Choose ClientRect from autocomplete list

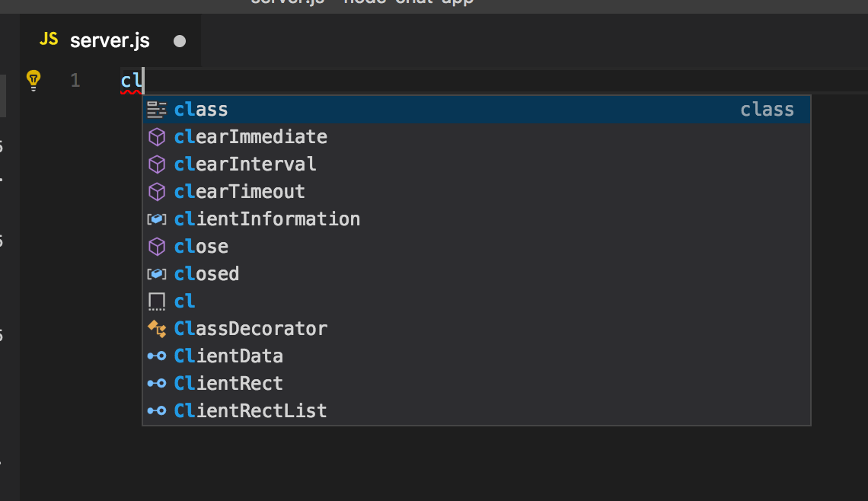click(x=477, y=384)
